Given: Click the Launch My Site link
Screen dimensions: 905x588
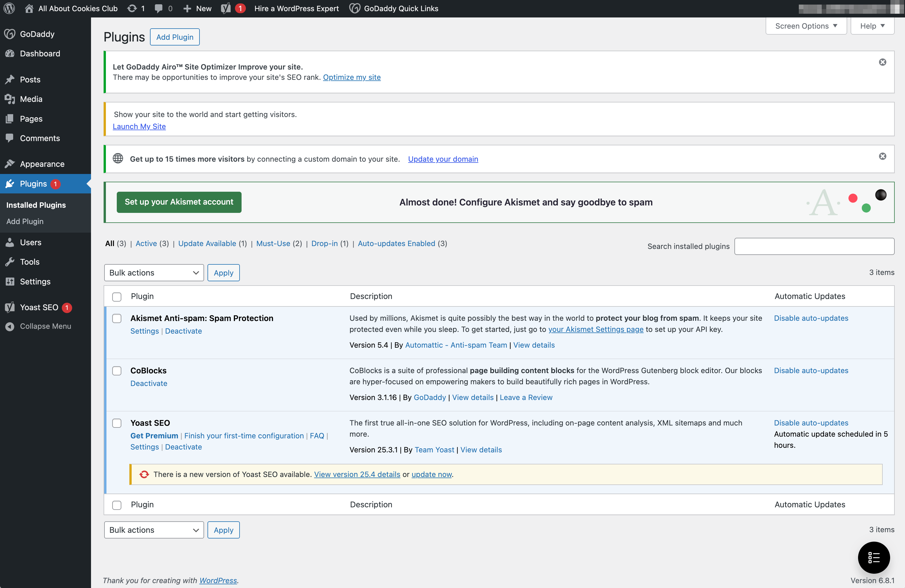Looking at the screenshot, I should pos(139,126).
